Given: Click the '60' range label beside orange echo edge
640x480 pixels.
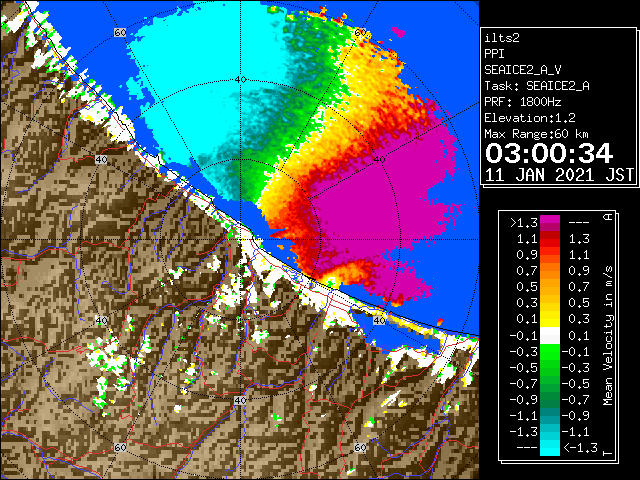Looking at the screenshot, I should tap(360, 32).
